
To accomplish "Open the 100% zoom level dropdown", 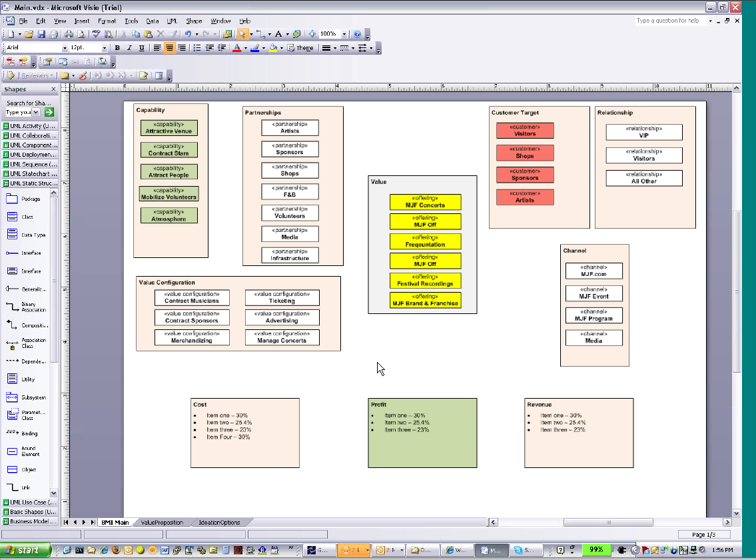I will (x=344, y=34).
